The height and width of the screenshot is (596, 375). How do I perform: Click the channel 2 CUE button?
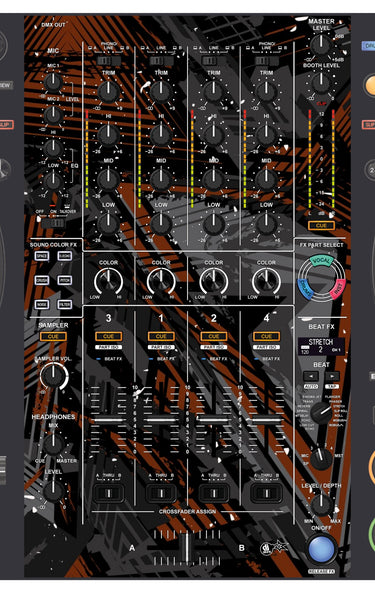(214, 336)
